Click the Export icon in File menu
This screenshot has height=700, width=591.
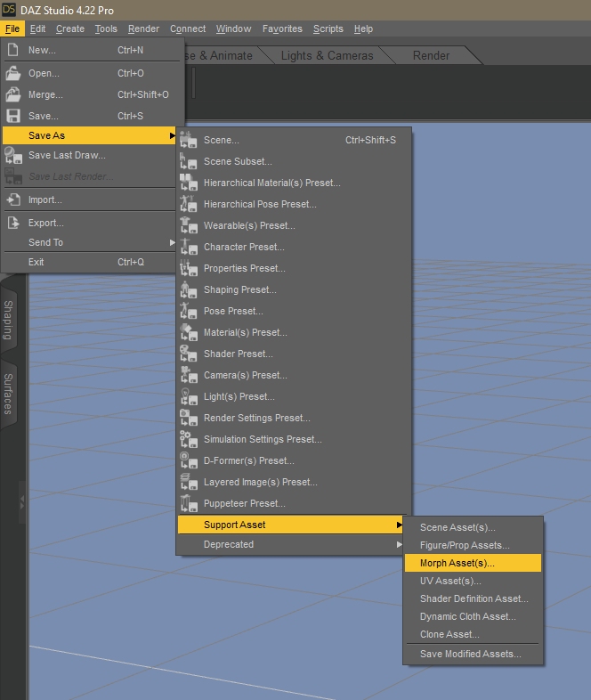coord(13,223)
